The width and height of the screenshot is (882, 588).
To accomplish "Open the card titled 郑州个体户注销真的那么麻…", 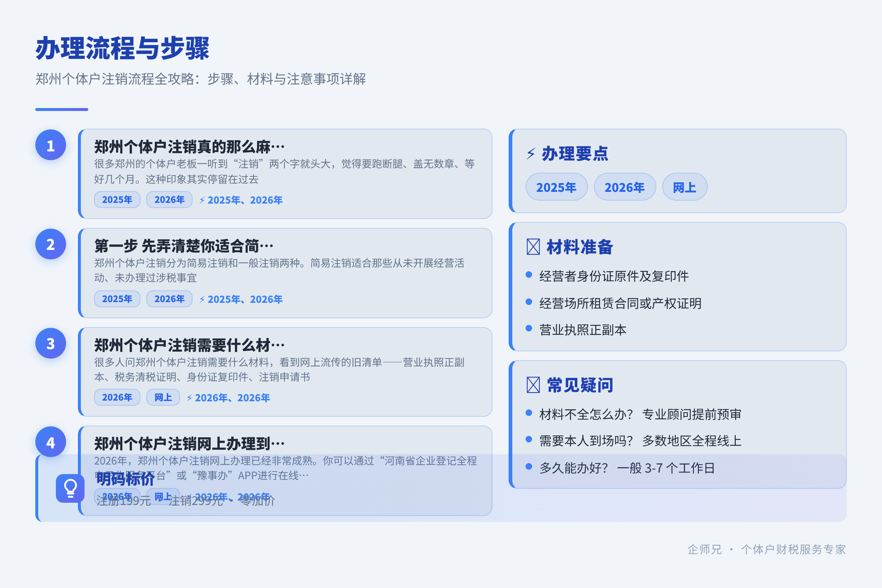I will click(285, 174).
